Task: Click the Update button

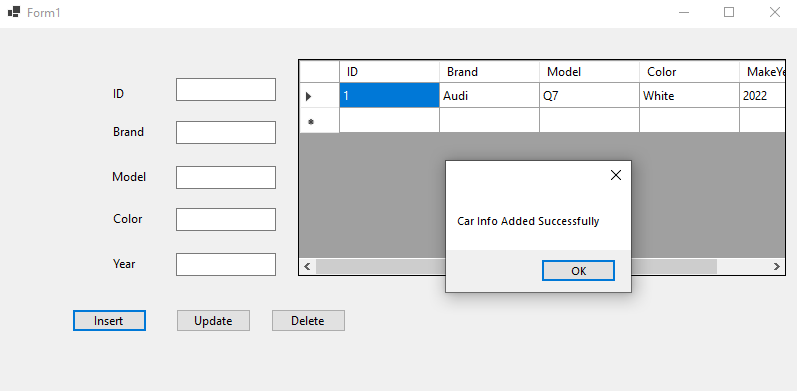Action: 213,321
